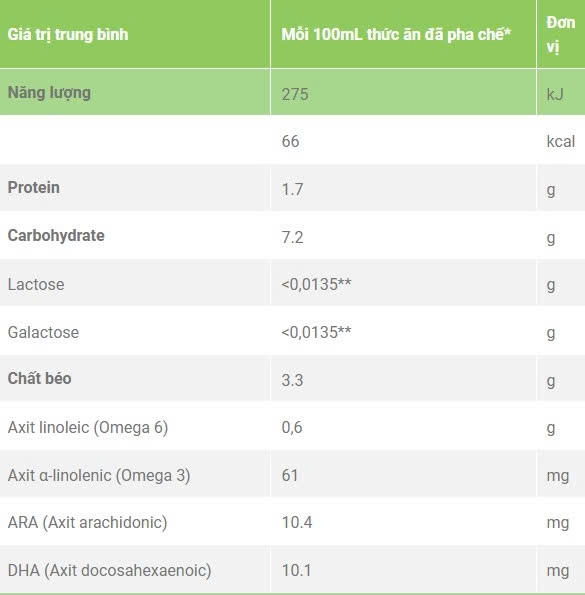This screenshot has height=595, width=585.
Task: Click the 'Lactose' row label
Action: [x=36, y=285]
